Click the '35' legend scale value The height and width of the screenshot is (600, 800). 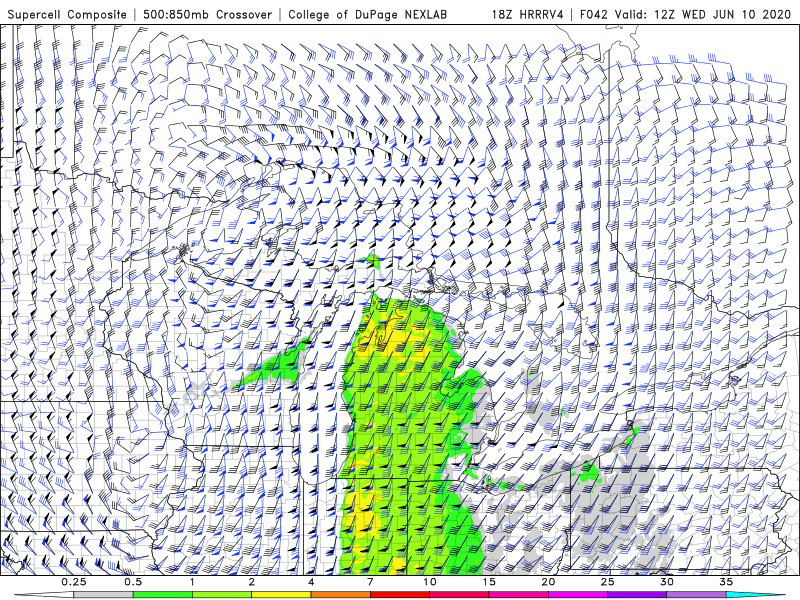coord(726,582)
